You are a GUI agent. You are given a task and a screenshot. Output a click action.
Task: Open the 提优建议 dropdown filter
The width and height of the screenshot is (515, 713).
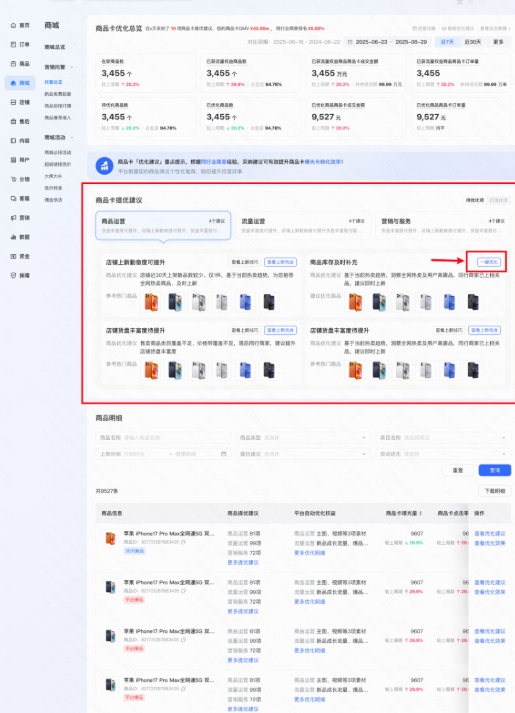click(302, 454)
